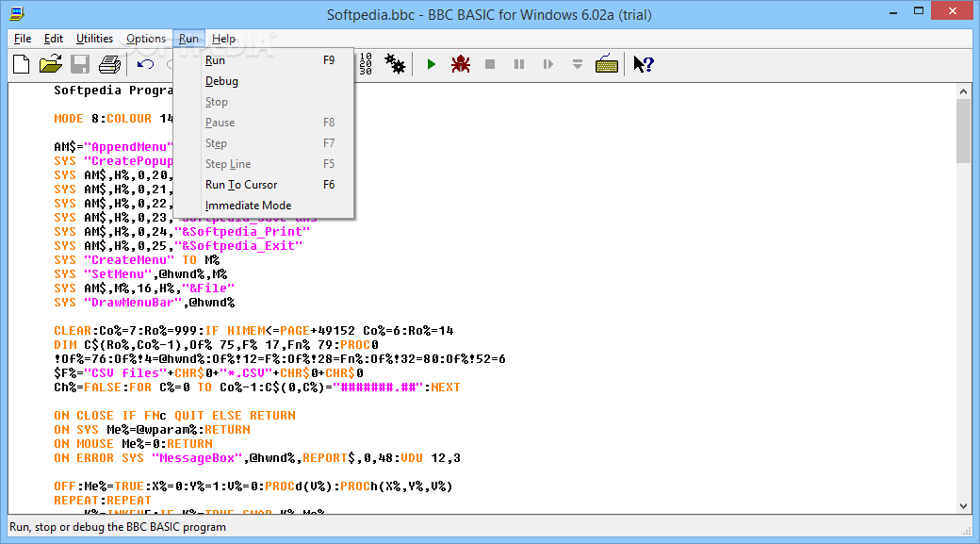Click the SYS AM$,M%,16,H%,"&File" line

click(x=144, y=288)
